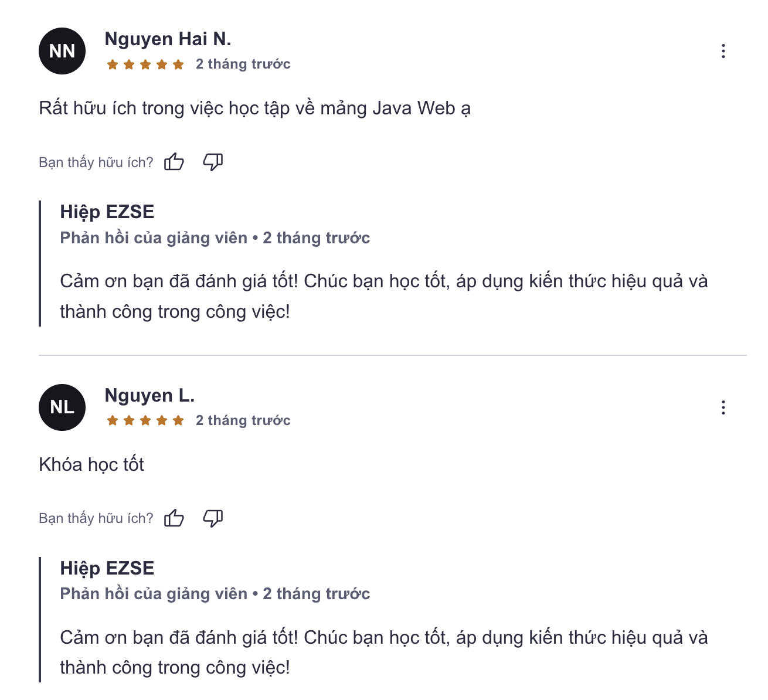Click the NL avatar circle
768x700 pixels.
click(x=62, y=407)
